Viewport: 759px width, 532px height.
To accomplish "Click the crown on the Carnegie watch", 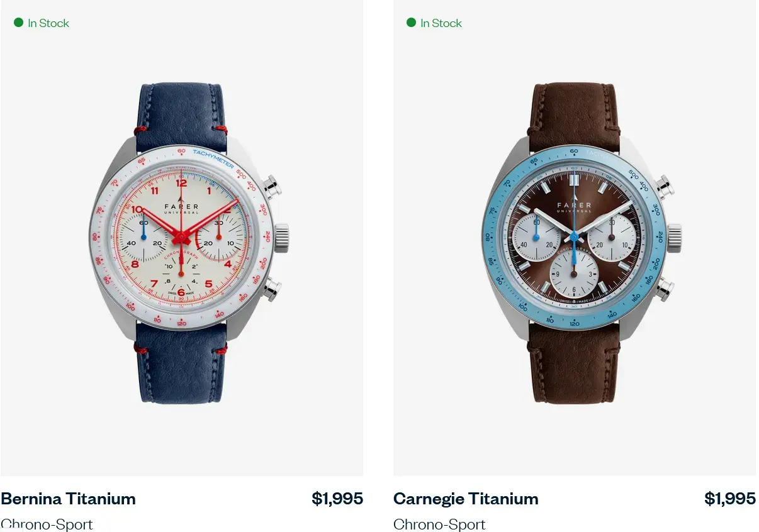I will 674,238.
